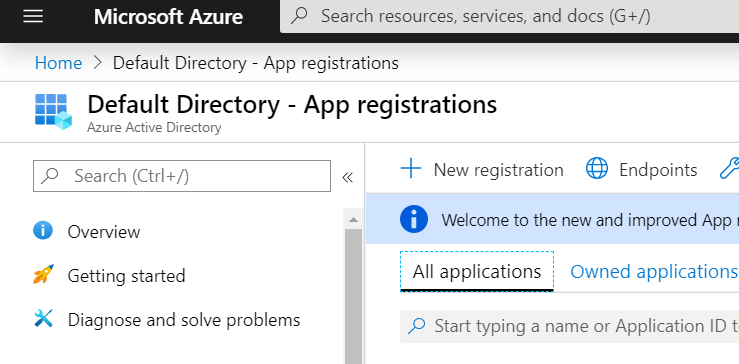Click the application name filter field
Viewport: 739px width, 364px height.
coord(569,326)
